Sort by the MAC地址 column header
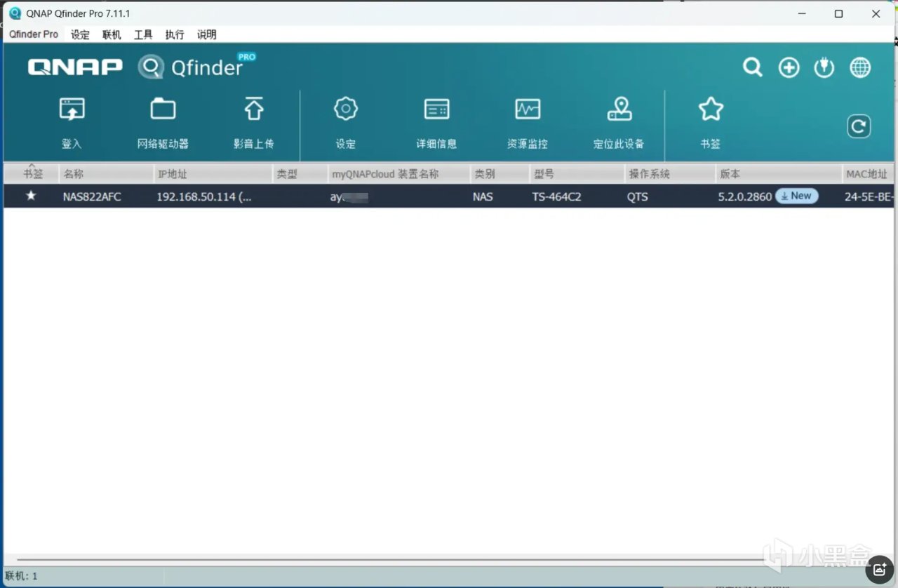Image resolution: width=898 pixels, height=588 pixels. coord(869,174)
